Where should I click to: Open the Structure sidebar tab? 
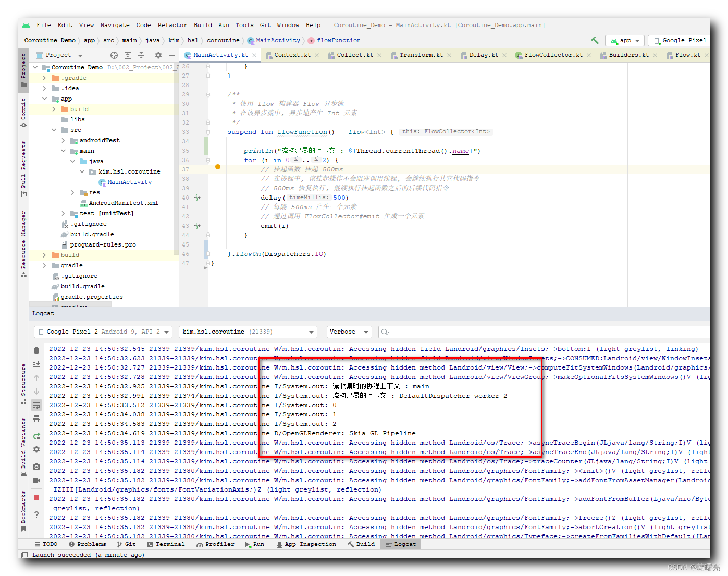coord(23,384)
